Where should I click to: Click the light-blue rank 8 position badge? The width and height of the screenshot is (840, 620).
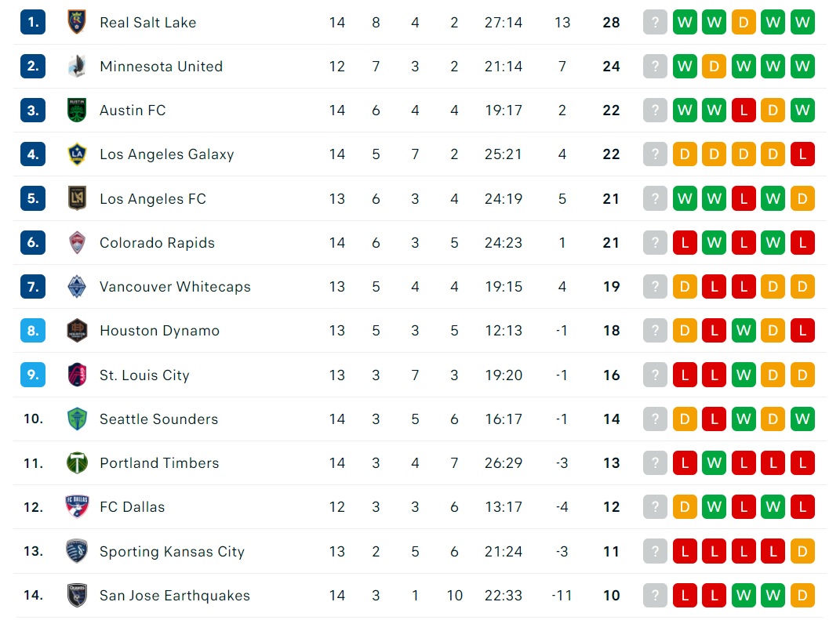pyautogui.click(x=33, y=330)
